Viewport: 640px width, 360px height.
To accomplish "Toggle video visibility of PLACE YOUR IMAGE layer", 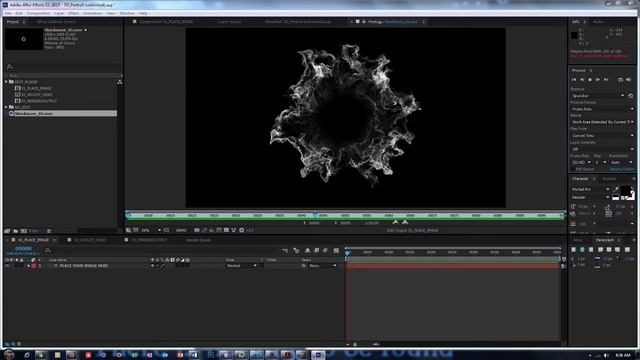I will pos(7,266).
